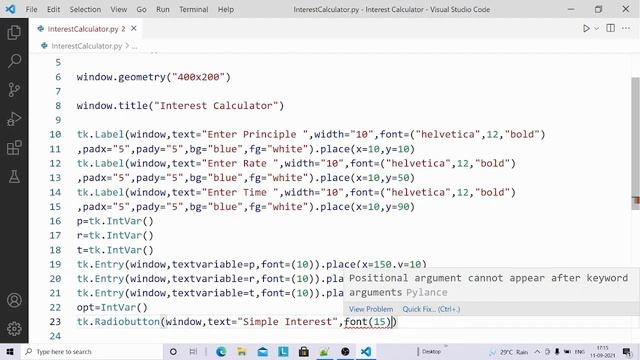Open the Source Control view

click(x=14, y=89)
